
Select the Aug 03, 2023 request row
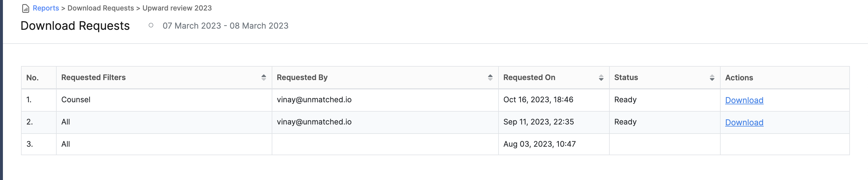[435, 144]
